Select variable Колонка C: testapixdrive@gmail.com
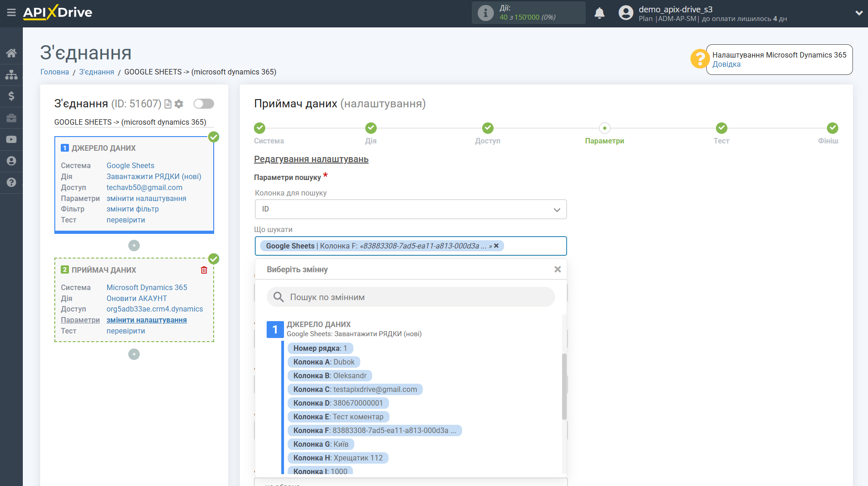The image size is (868, 486). click(x=355, y=389)
